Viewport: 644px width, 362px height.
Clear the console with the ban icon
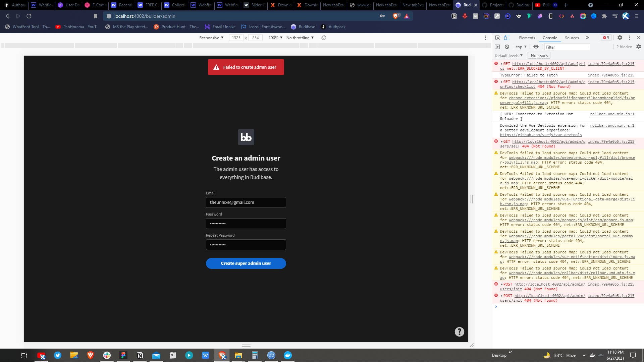pos(507,47)
